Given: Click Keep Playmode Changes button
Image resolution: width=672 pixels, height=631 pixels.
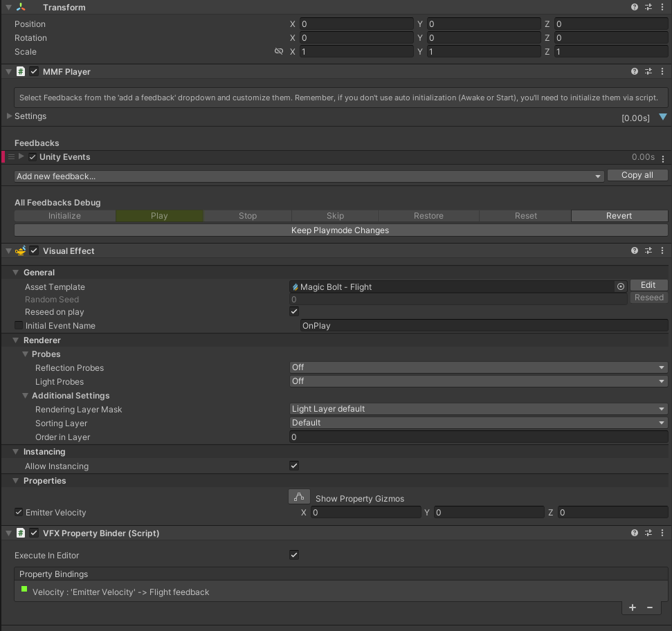Looking at the screenshot, I should [x=340, y=230].
